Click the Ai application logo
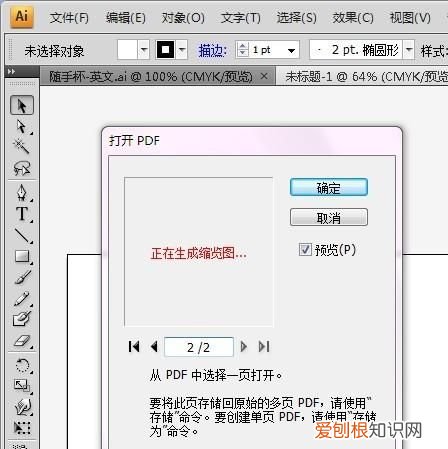Image resolution: width=448 pixels, height=449 pixels. (22, 17)
